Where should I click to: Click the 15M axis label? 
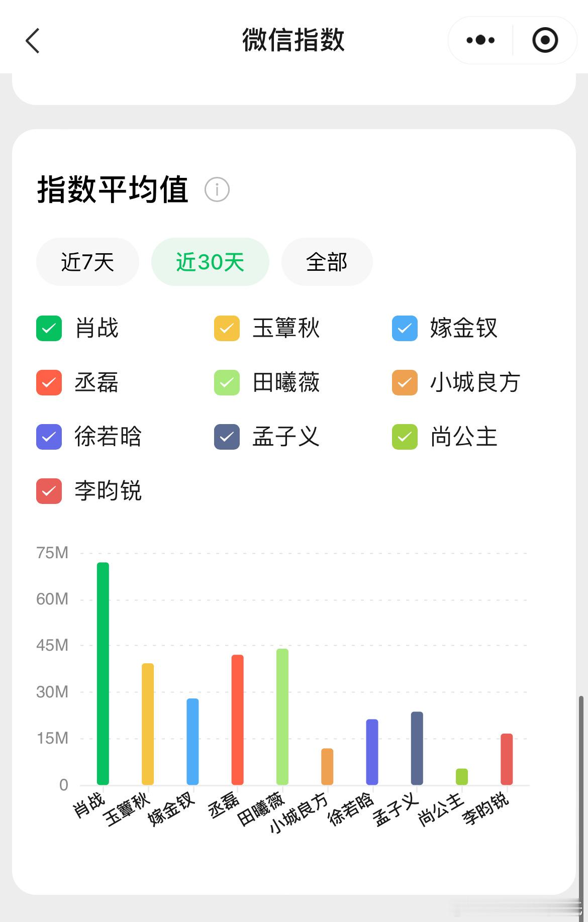52,738
